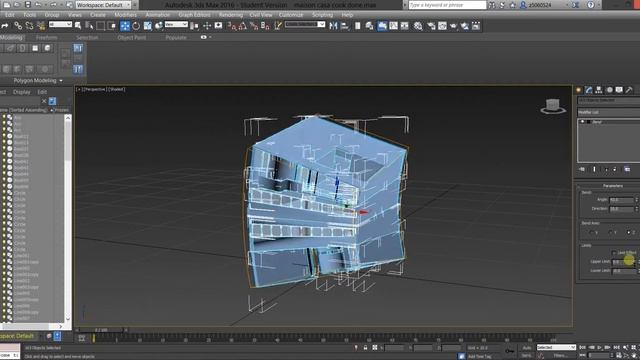Image resolution: width=640 pixels, height=360 pixels.
Task: Click the Help question mark icon
Action: [x=591, y=5]
